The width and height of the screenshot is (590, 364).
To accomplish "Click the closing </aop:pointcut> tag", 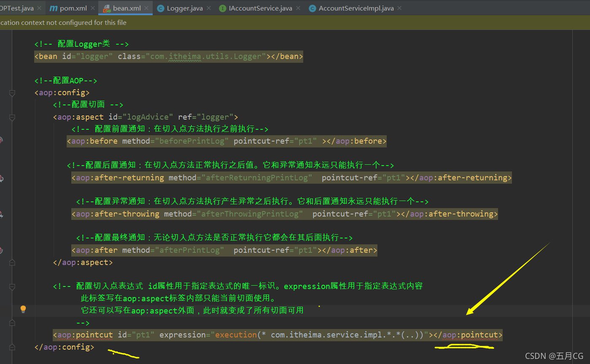I will coord(468,335).
